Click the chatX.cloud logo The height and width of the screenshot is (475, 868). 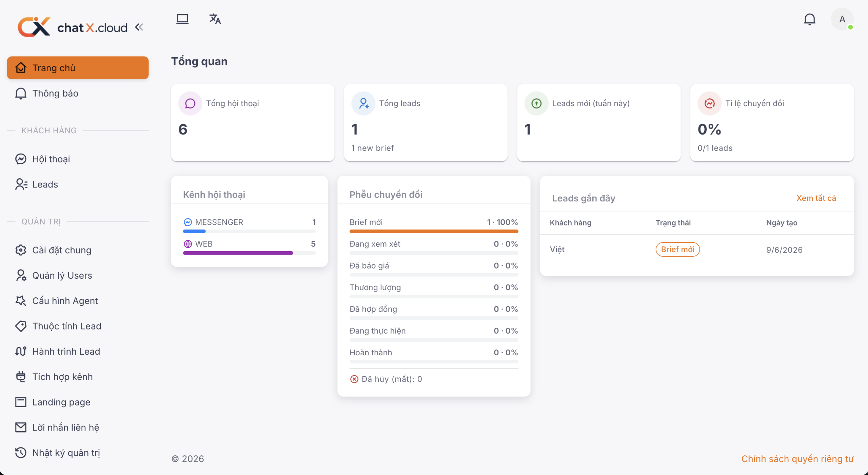pos(73,27)
